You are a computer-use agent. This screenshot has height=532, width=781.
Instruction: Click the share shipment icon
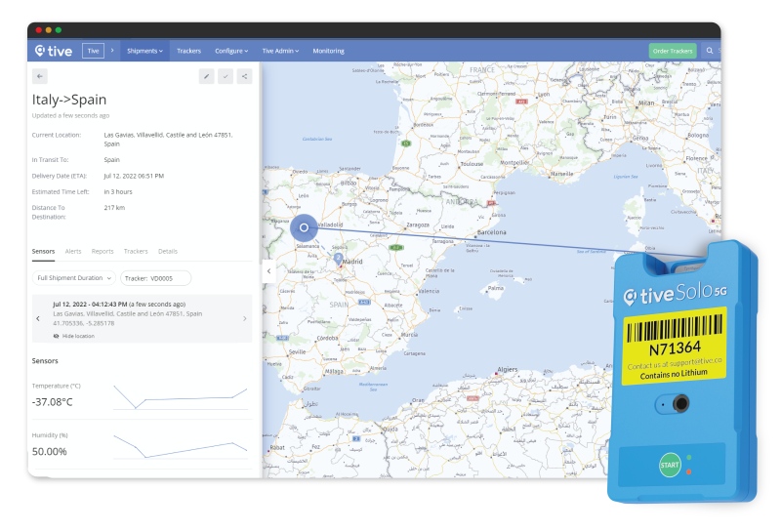244,76
